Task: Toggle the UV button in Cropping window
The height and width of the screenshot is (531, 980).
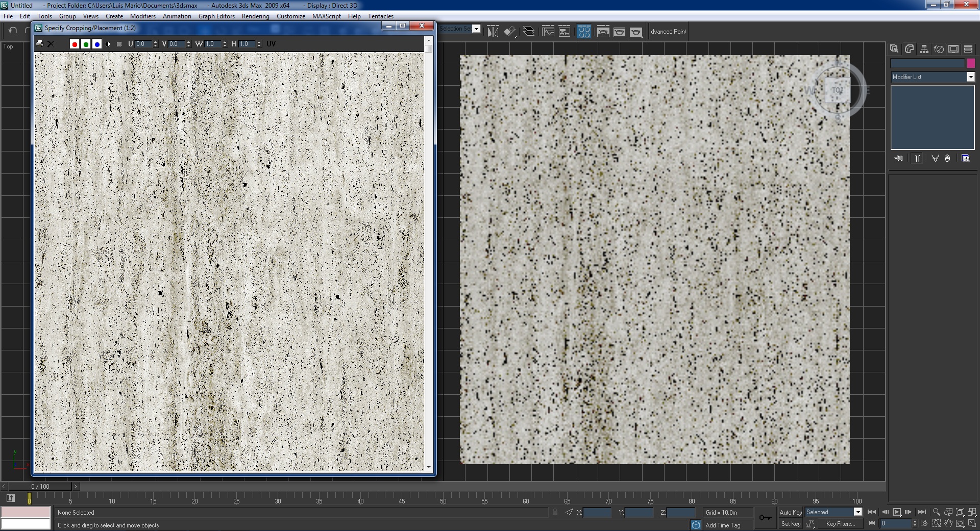Action: coord(271,44)
